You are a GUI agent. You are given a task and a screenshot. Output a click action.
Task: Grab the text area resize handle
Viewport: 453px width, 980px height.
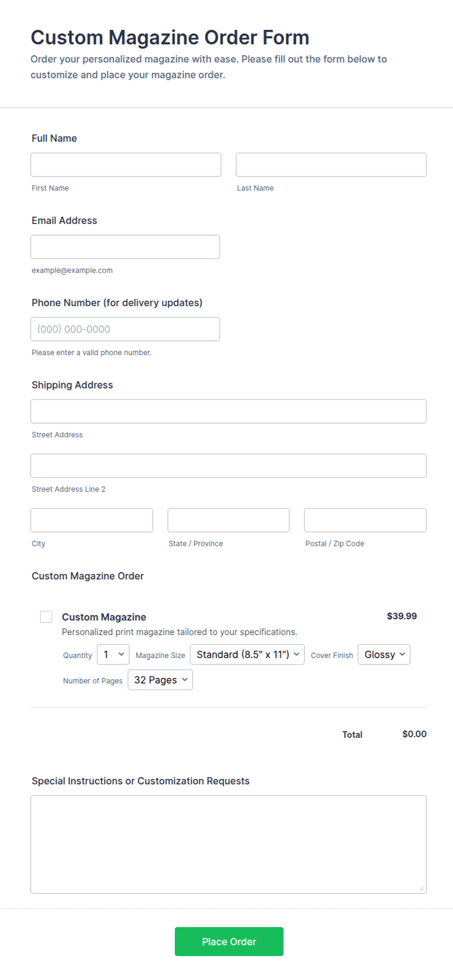421,888
